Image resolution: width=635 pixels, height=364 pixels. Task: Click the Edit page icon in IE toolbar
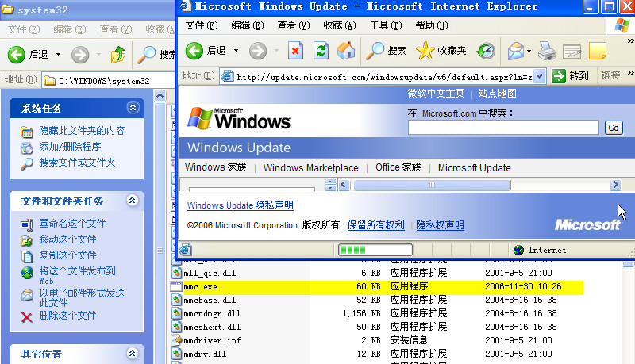click(571, 51)
